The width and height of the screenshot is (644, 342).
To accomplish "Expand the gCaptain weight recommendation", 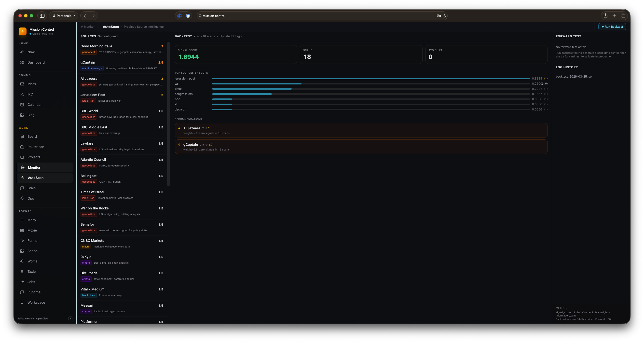I will click(361, 147).
